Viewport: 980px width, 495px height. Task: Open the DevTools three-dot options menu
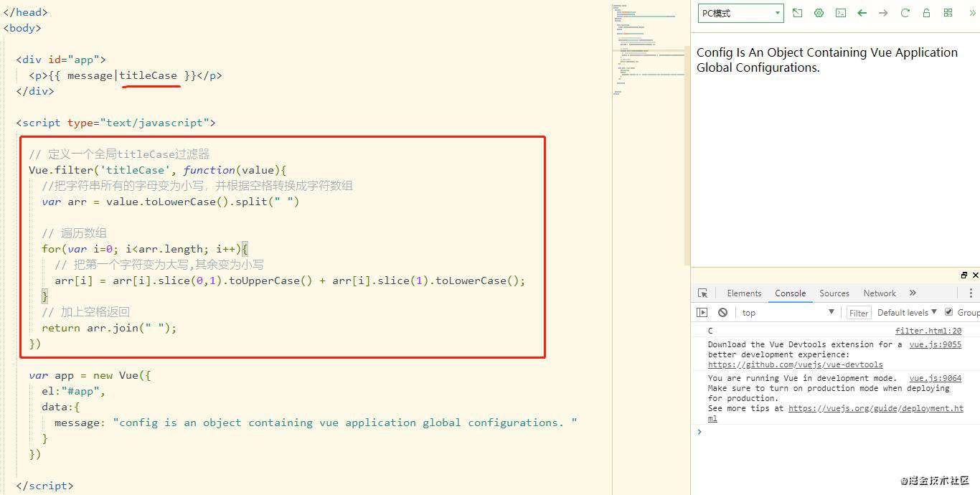coord(971,293)
